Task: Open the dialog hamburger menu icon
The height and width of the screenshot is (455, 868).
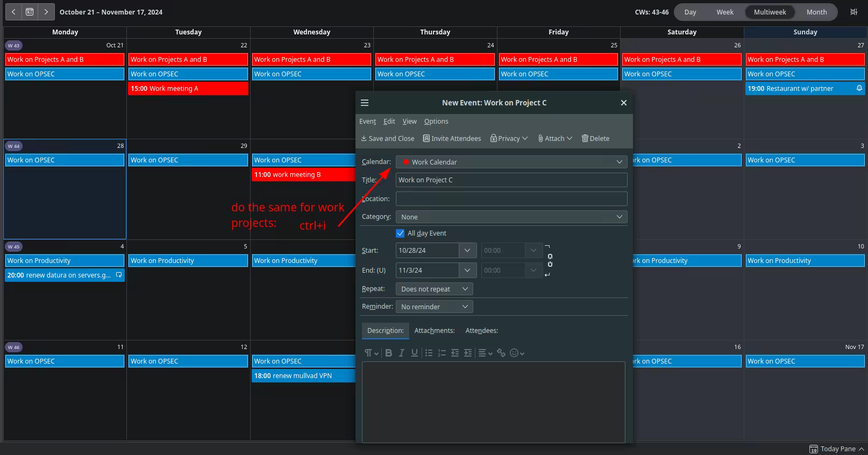Action: point(365,103)
